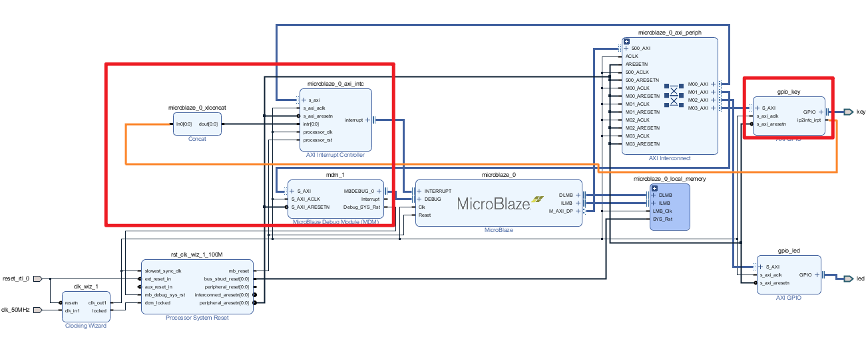Click mb_reset pin on reset block
The height and width of the screenshot is (337, 868).
click(x=239, y=271)
